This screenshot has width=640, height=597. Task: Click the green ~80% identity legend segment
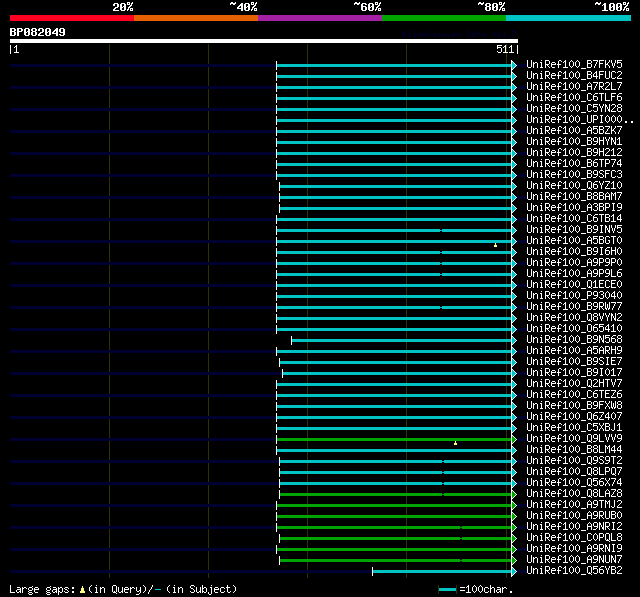pos(444,18)
